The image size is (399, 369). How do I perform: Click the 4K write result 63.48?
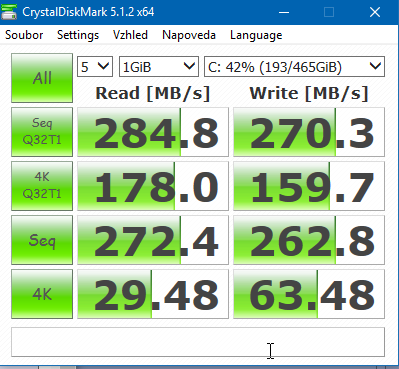click(x=309, y=294)
